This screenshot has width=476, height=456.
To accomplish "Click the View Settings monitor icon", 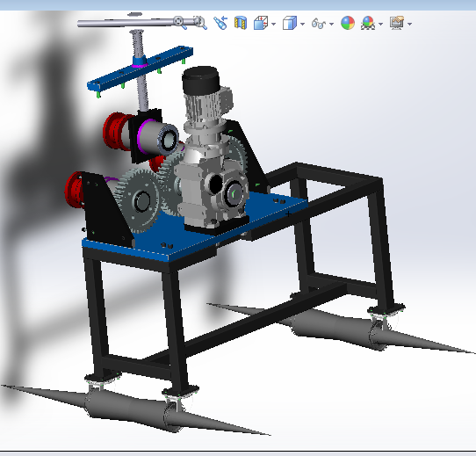I will click(397, 23).
